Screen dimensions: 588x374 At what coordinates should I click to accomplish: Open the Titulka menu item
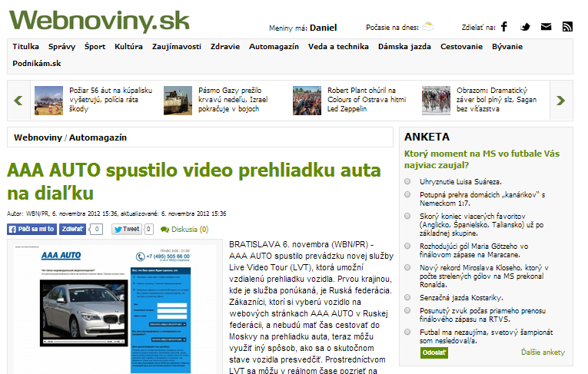[x=25, y=47]
